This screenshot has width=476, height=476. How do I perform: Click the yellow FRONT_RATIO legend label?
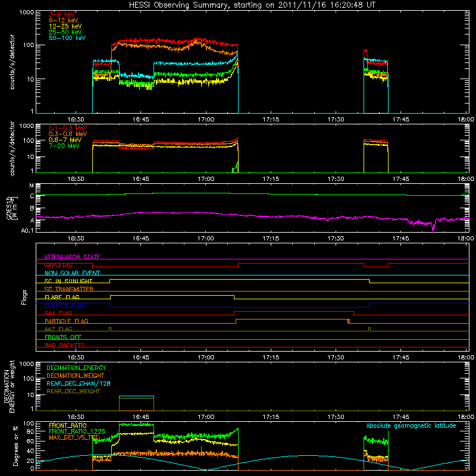pos(68,425)
